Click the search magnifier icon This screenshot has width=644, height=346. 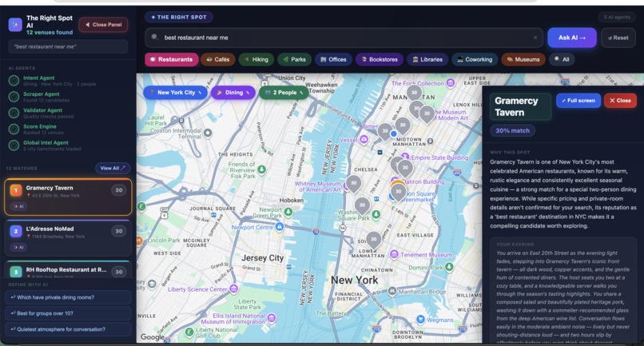[x=154, y=38]
